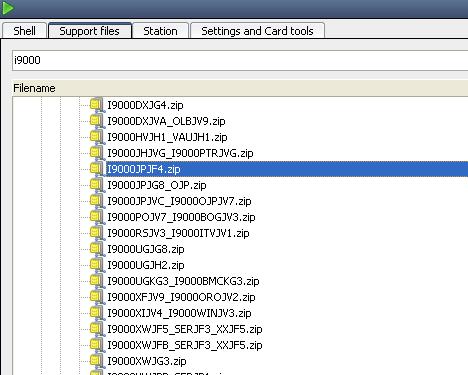Select file I9000DXJVA_OLBJV9.zip
Screen dimensions: 468x375
pos(166,121)
